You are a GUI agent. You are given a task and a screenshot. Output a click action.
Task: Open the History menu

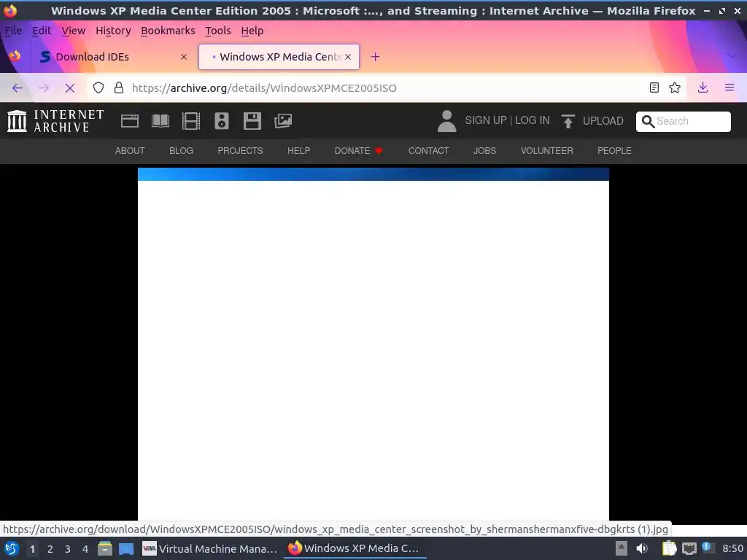[x=113, y=31]
